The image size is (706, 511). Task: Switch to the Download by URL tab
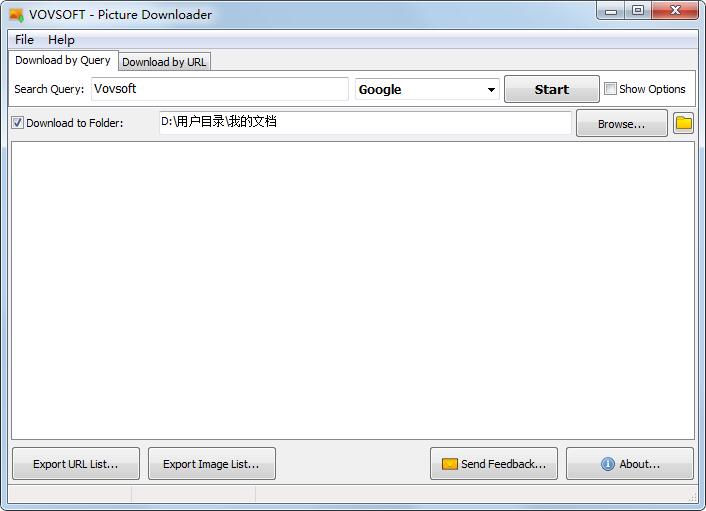pyautogui.click(x=164, y=62)
